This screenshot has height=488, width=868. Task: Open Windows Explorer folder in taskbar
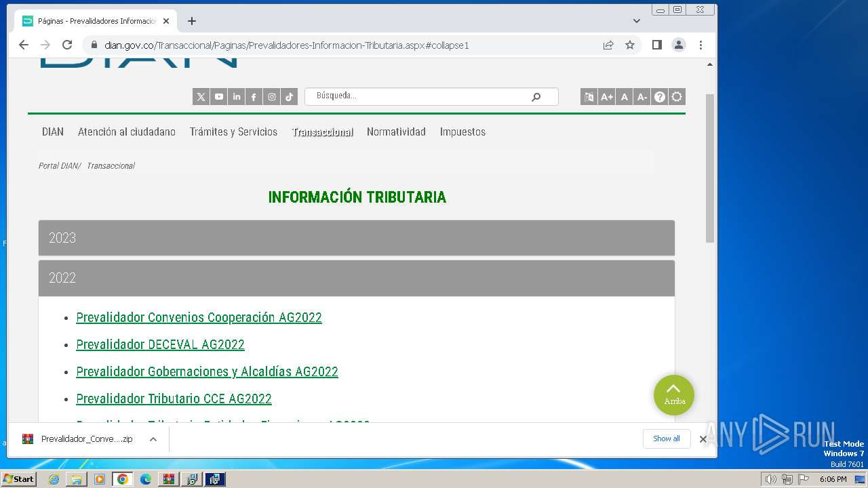[77, 479]
